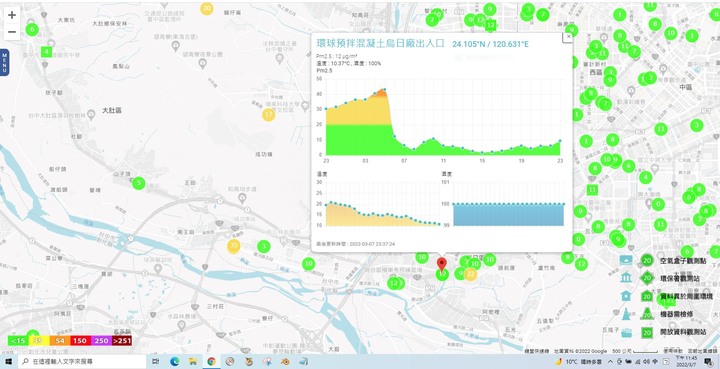Close the 環球預拌混凝土 station popup
Viewport: 720px width, 369px height.
pos(568,37)
